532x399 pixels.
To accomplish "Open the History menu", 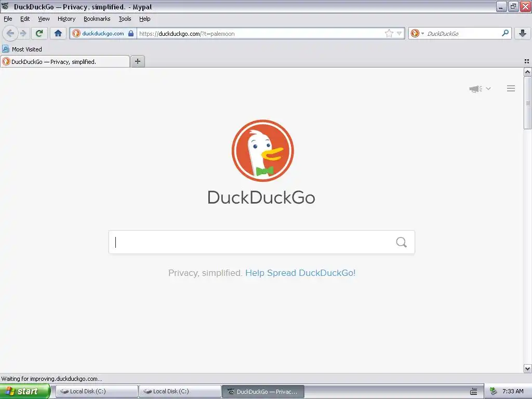I will point(66,19).
